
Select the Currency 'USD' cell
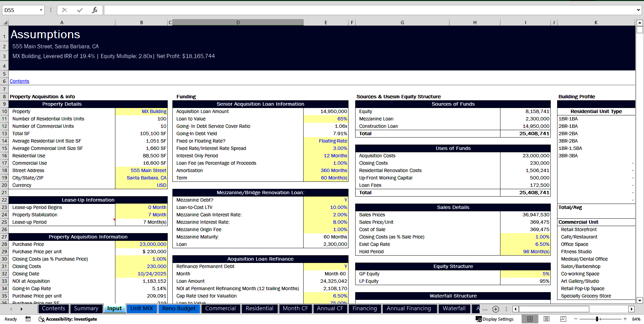[141, 185]
